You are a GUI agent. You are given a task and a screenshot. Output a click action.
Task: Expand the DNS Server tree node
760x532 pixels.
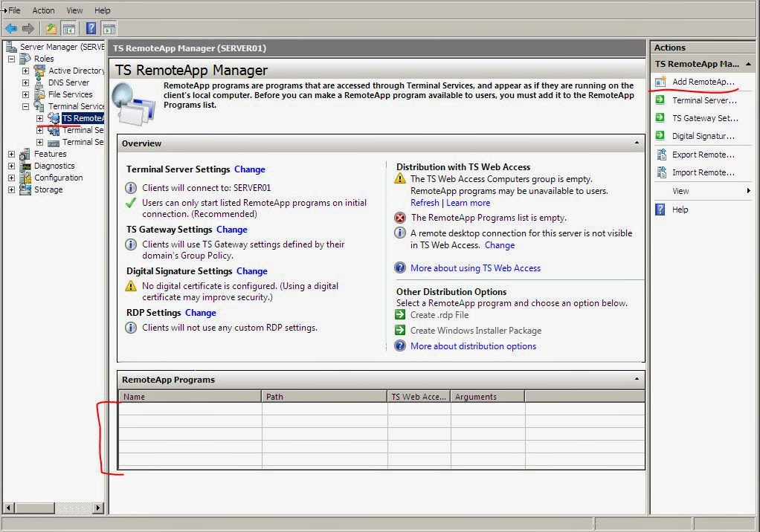(x=26, y=82)
